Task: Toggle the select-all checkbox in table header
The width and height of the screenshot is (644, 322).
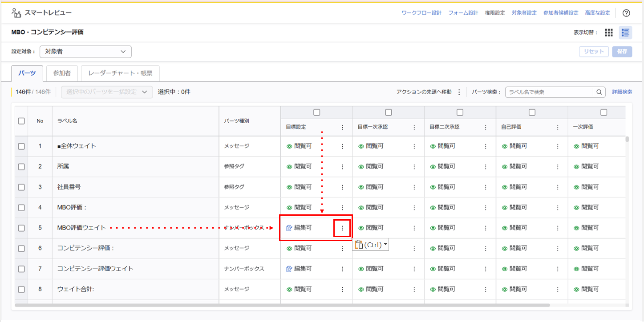Action: pyautogui.click(x=21, y=121)
